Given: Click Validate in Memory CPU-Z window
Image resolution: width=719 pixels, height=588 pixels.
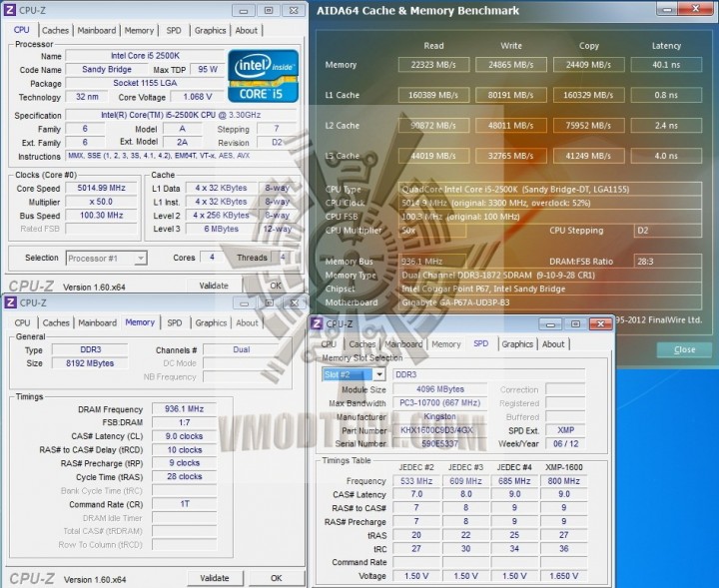Looking at the screenshot, I should point(214,578).
